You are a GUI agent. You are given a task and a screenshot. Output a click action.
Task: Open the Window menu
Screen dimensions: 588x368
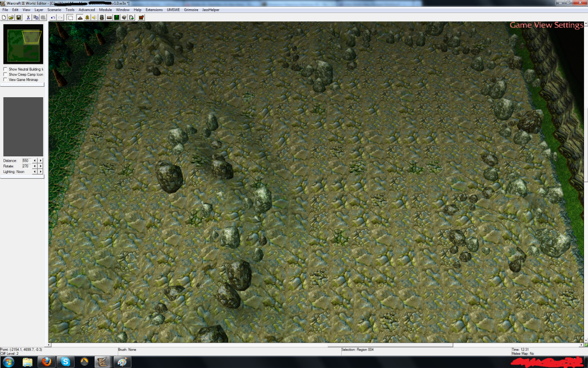point(123,10)
